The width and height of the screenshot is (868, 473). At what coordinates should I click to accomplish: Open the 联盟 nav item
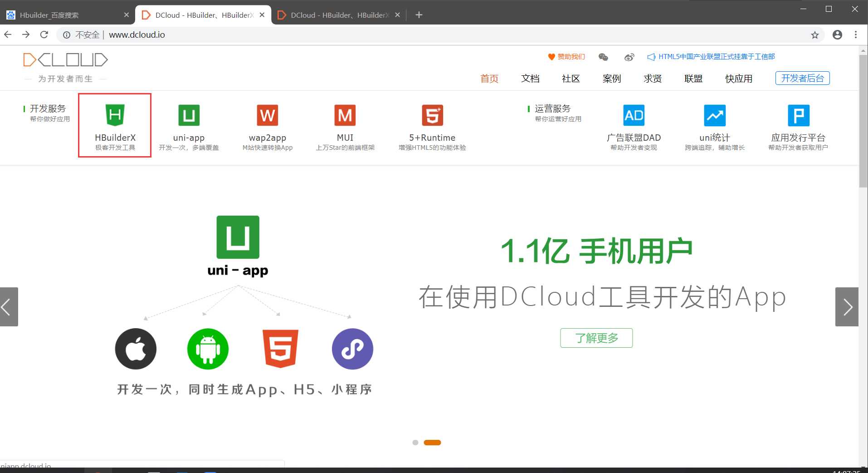coord(693,79)
